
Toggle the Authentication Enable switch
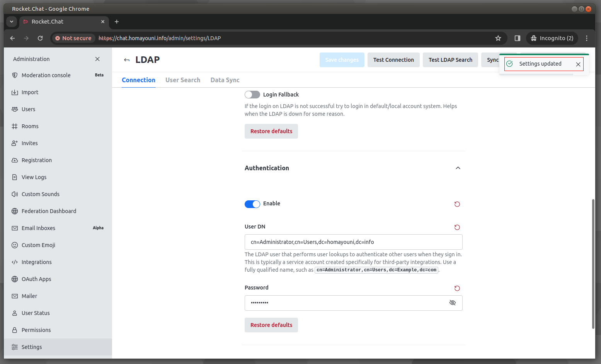click(x=252, y=204)
